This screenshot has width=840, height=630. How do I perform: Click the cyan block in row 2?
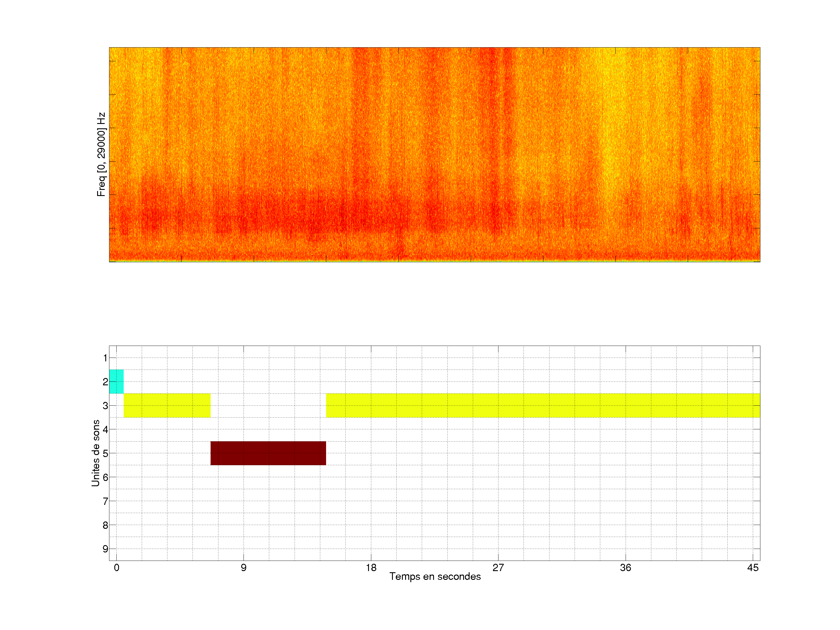(x=116, y=381)
